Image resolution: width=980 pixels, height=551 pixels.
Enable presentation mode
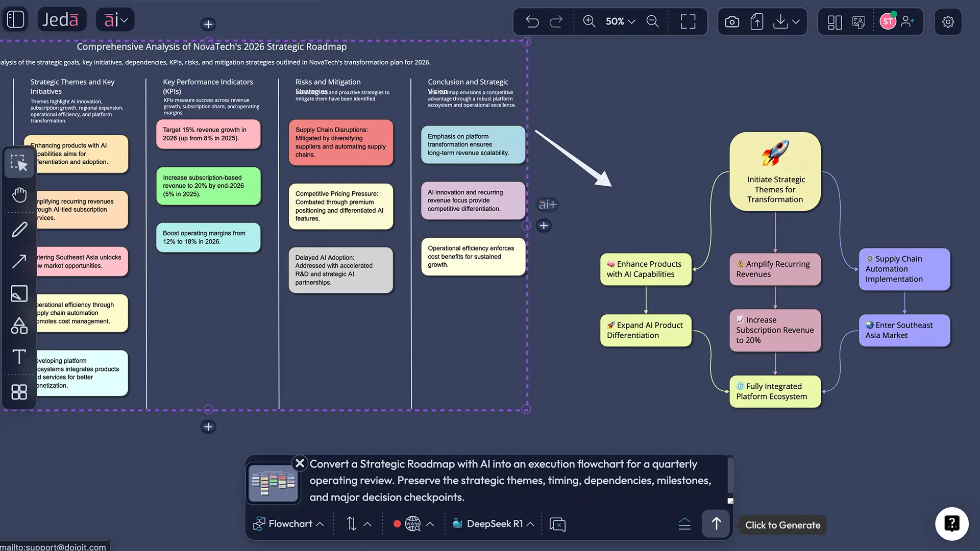click(859, 21)
